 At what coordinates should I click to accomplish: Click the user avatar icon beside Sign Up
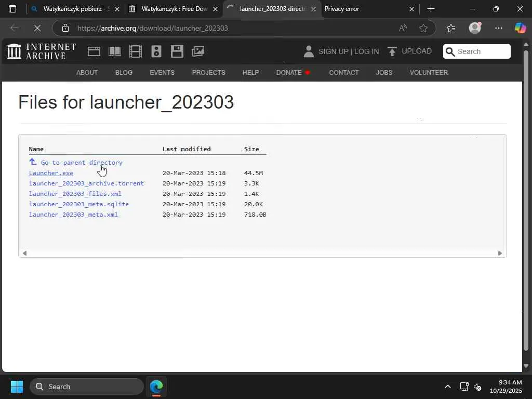pyautogui.click(x=309, y=51)
